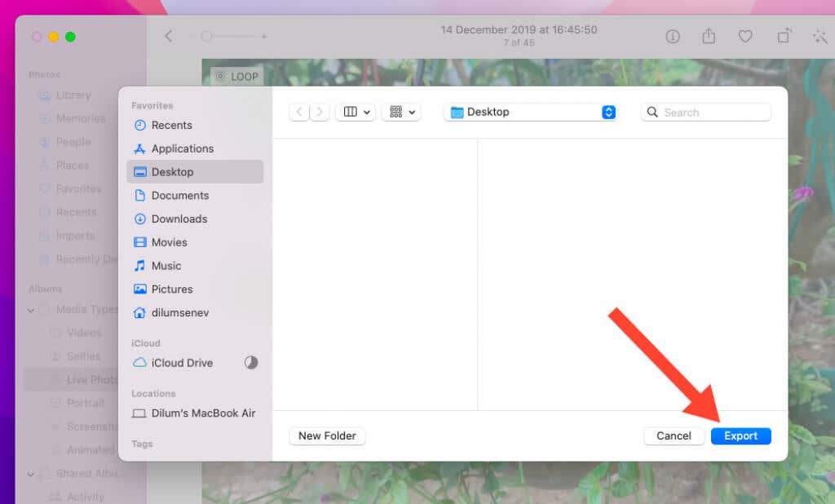Select Applications in the dialog sidebar

(195, 148)
